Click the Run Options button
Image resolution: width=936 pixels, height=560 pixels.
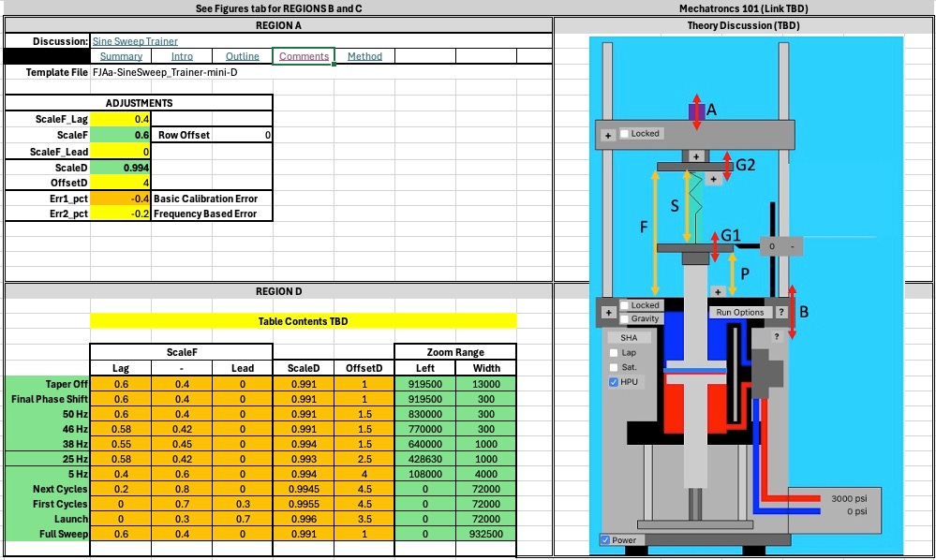[x=739, y=312]
